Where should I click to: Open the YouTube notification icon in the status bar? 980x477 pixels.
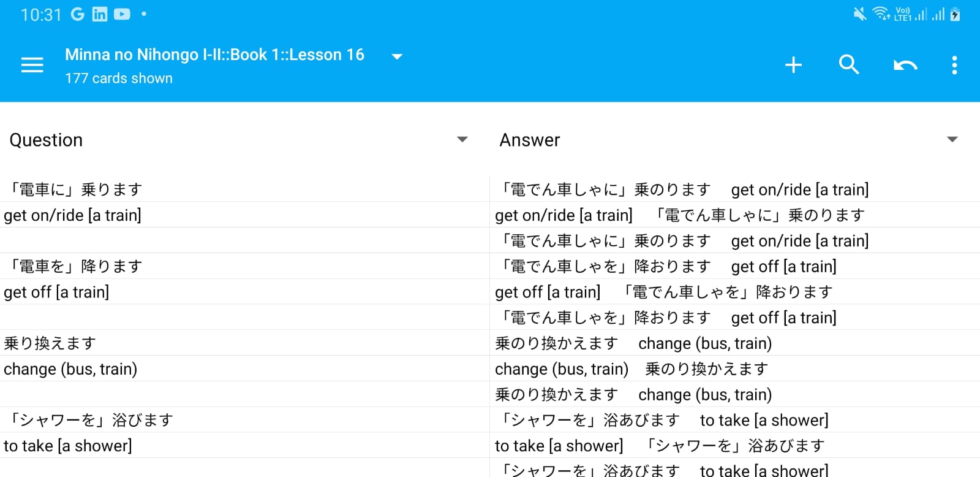pos(122,14)
